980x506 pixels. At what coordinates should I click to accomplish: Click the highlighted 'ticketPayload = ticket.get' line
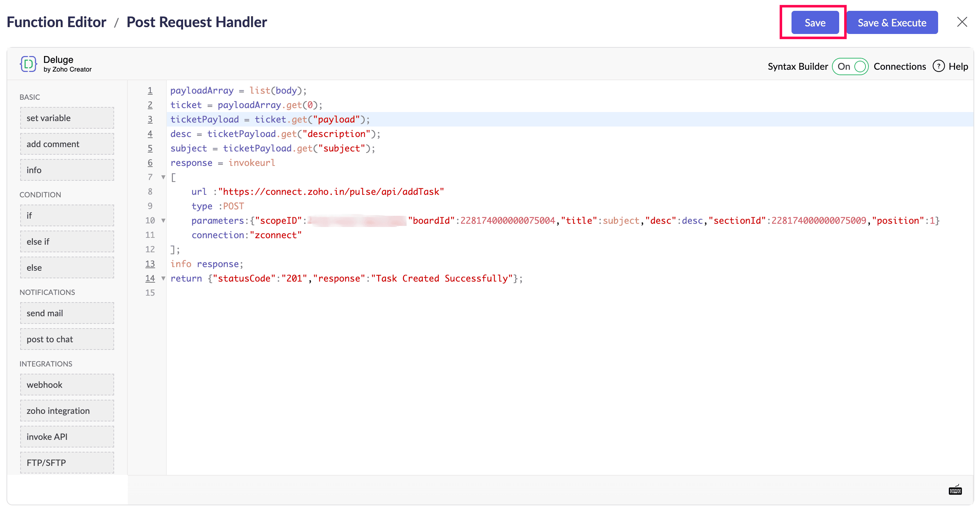pos(270,120)
